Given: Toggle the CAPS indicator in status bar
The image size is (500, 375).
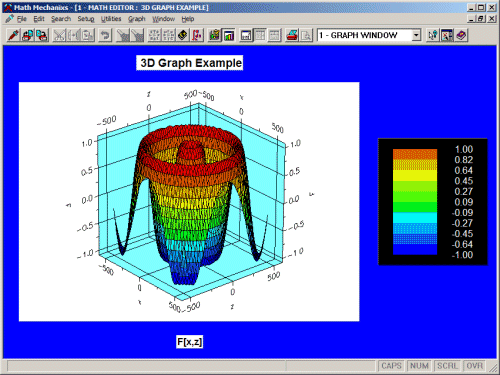Looking at the screenshot, I should point(391,366).
